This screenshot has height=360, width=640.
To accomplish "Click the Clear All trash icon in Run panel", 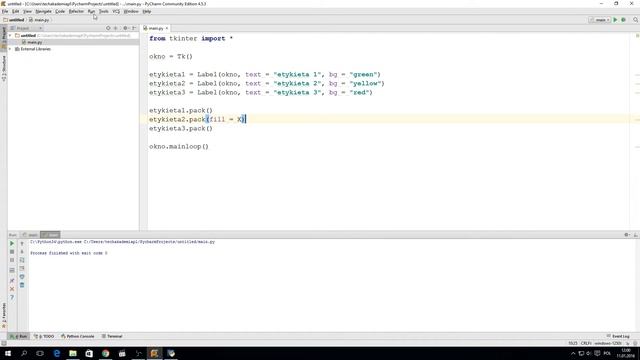I will pos(22,285).
